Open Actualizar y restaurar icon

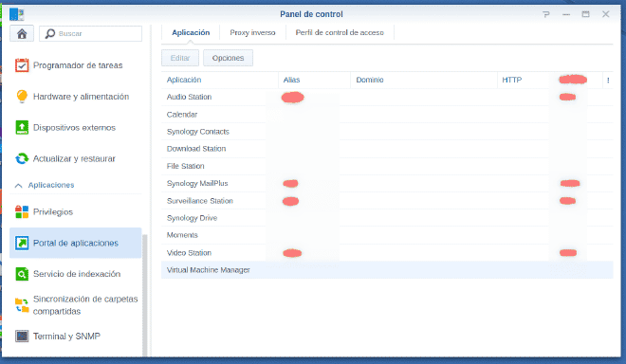(x=22, y=158)
